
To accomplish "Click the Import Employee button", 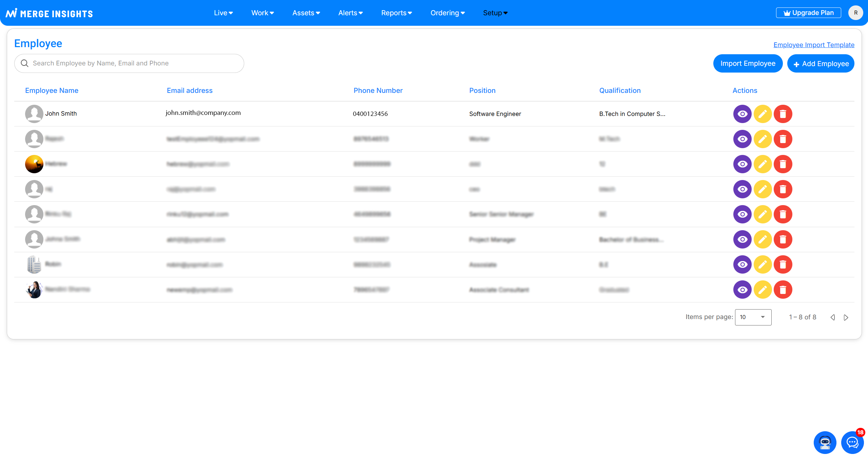I will [x=748, y=63].
